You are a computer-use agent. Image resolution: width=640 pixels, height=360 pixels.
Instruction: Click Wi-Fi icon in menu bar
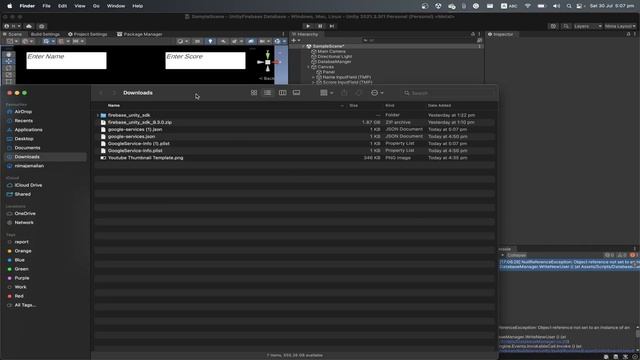pos(528,6)
